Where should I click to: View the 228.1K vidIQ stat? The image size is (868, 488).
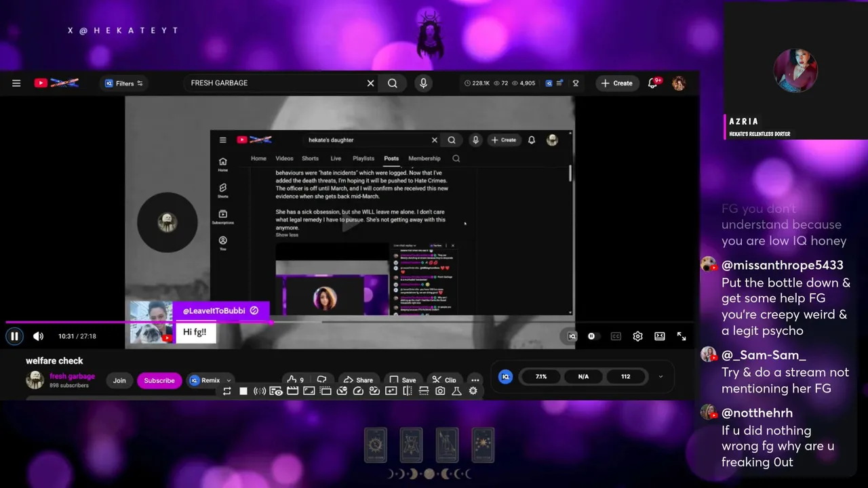[477, 83]
